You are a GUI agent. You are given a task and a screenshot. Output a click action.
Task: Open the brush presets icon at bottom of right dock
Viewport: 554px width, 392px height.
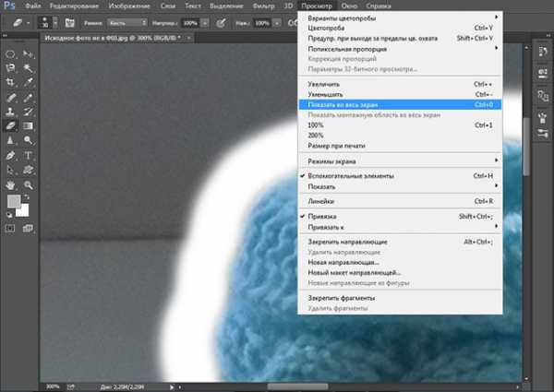[543, 134]
